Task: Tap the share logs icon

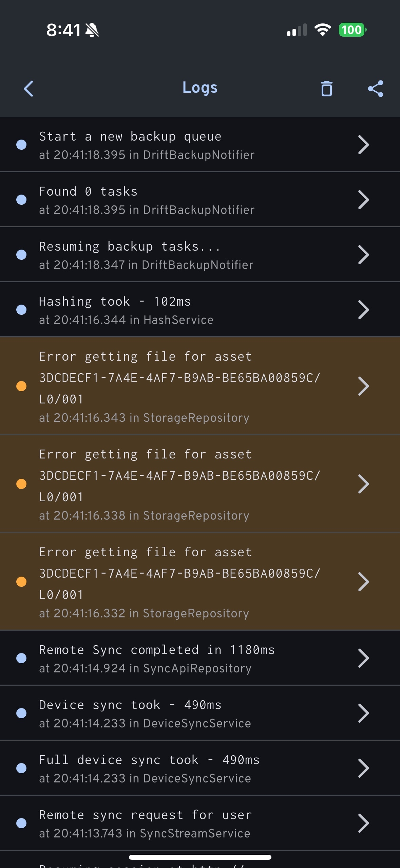Action: pos(376,89)
